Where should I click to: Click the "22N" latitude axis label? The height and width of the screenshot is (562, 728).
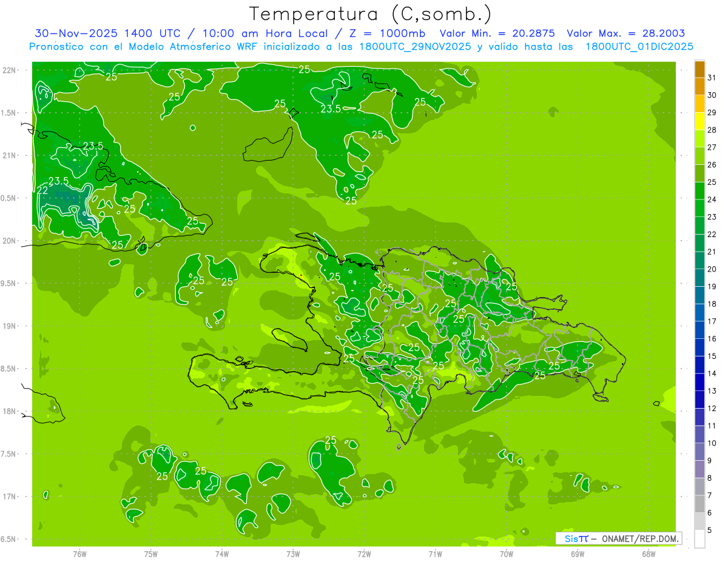[9, 70]
